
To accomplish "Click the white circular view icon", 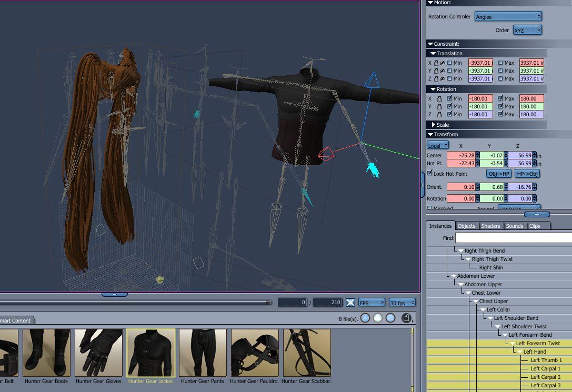I will [378, 318].
